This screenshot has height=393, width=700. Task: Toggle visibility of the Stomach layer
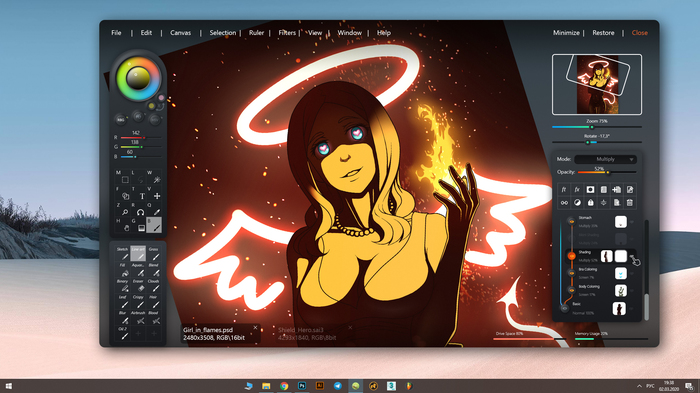click(571, 221)
